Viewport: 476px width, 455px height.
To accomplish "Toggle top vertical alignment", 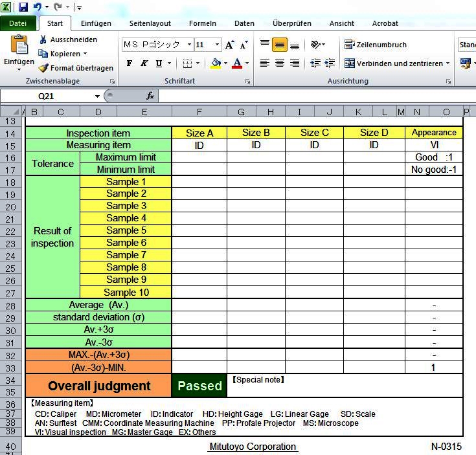I will click(265, 45).
